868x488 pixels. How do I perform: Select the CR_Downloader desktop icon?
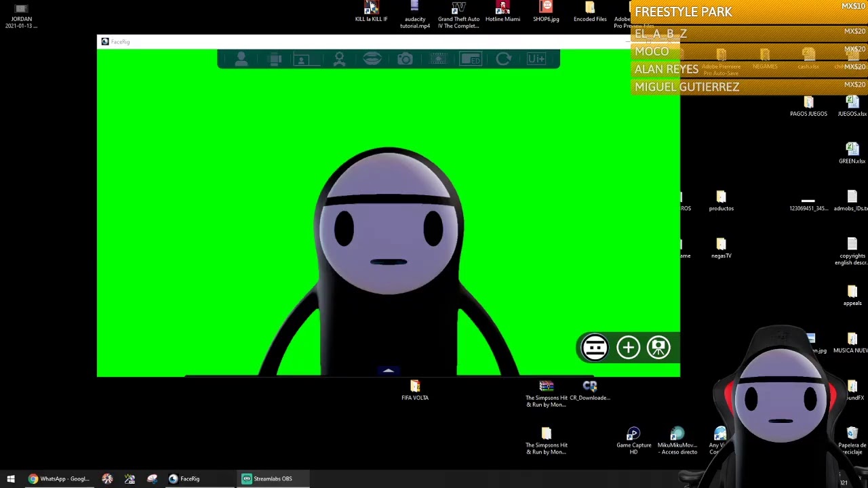point(590,391)
